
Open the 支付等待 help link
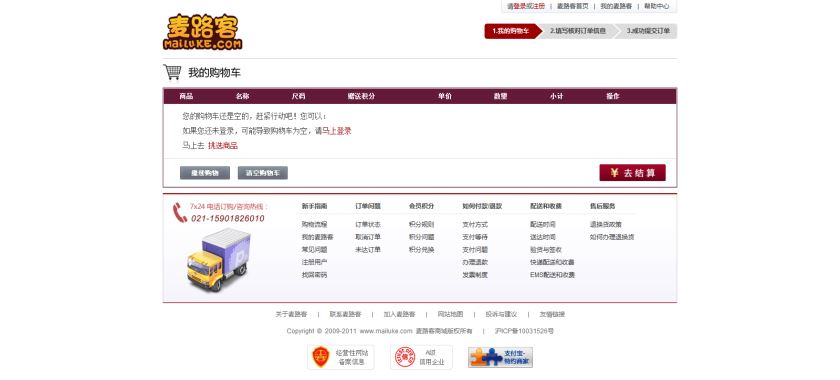tap(475, 237)
